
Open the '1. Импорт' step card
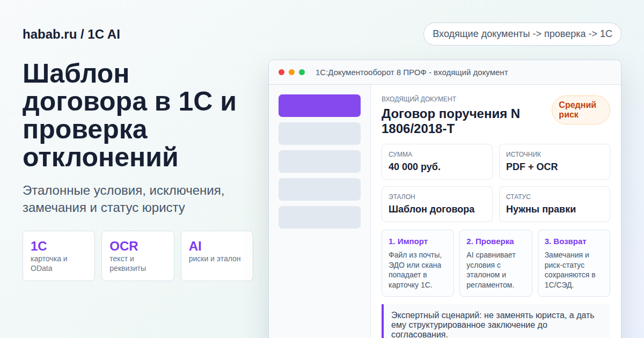(418, 263)
